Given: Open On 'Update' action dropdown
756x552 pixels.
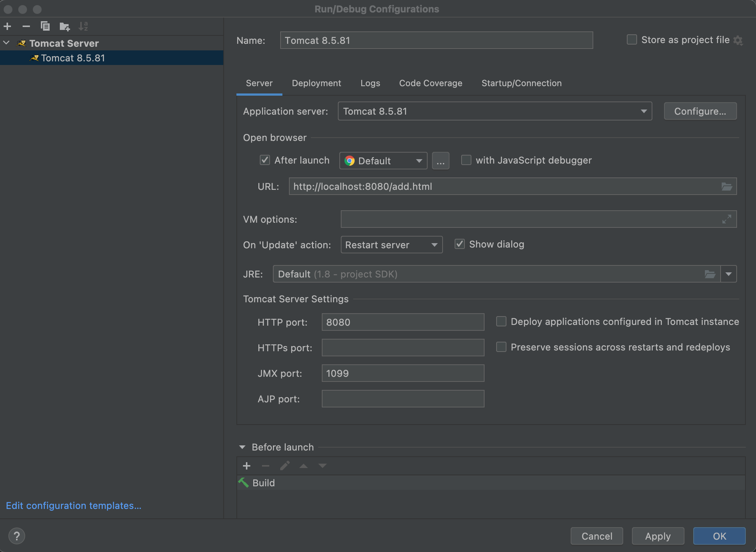Looking at the screenshot, I should click(391, 245).
